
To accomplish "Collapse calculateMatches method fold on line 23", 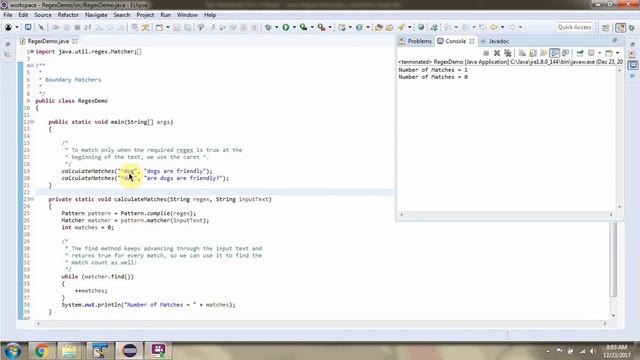I will 32,199.
